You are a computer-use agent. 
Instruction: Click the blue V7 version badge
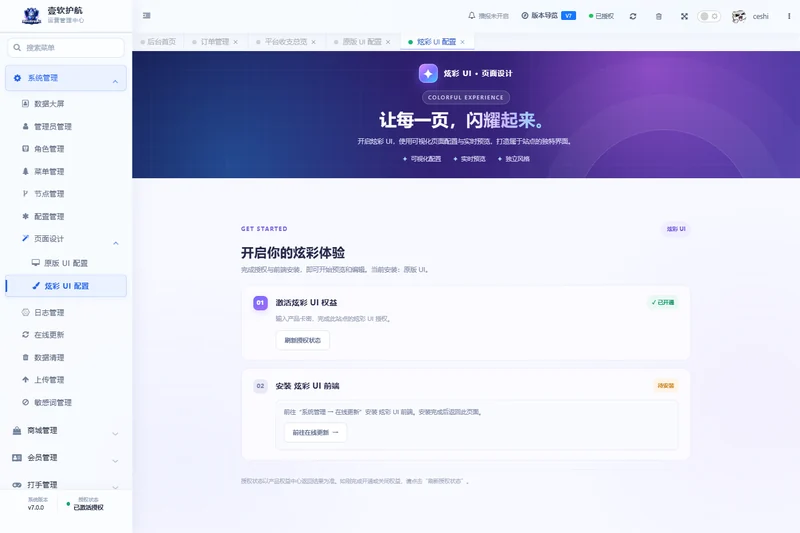(x=568, y=16)
